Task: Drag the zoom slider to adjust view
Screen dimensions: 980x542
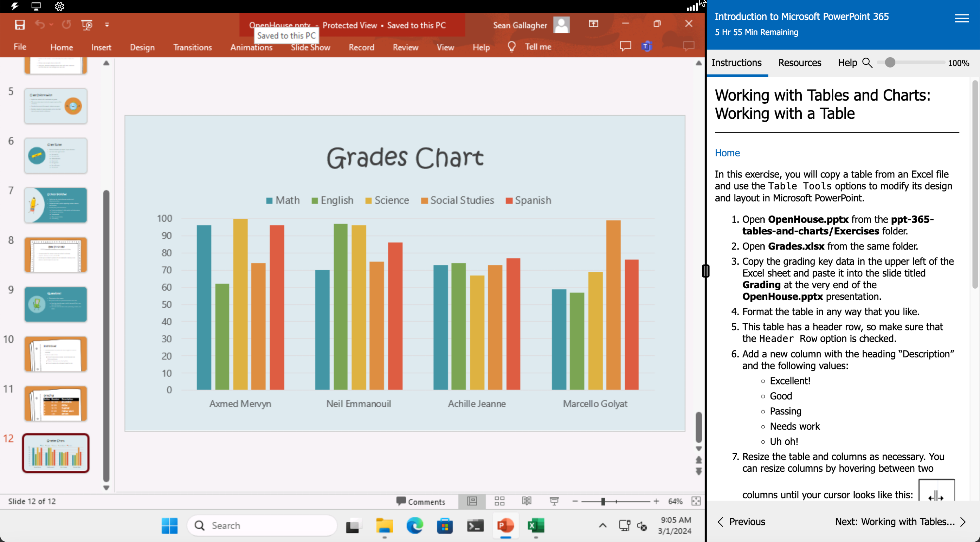Action: (603, 500)
